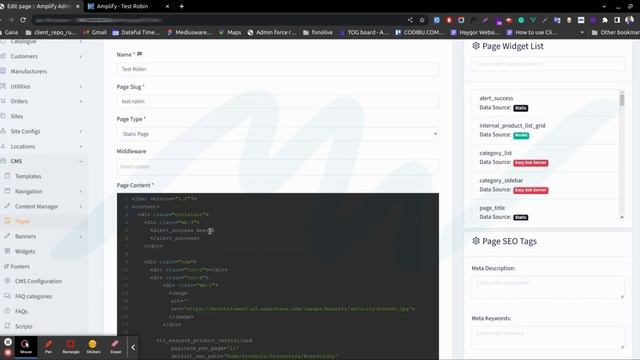
Task: Select the Eraser tool
Action: [x=116, y=347]
